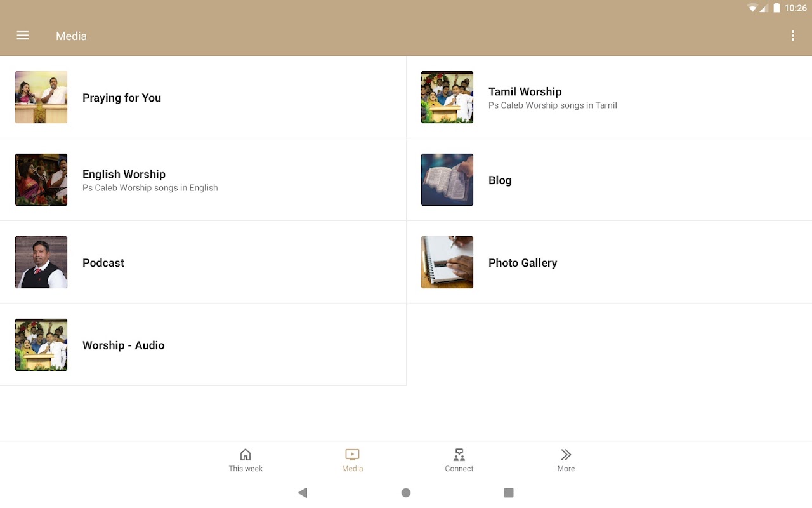Select the Media tab icon

[352, 455]
